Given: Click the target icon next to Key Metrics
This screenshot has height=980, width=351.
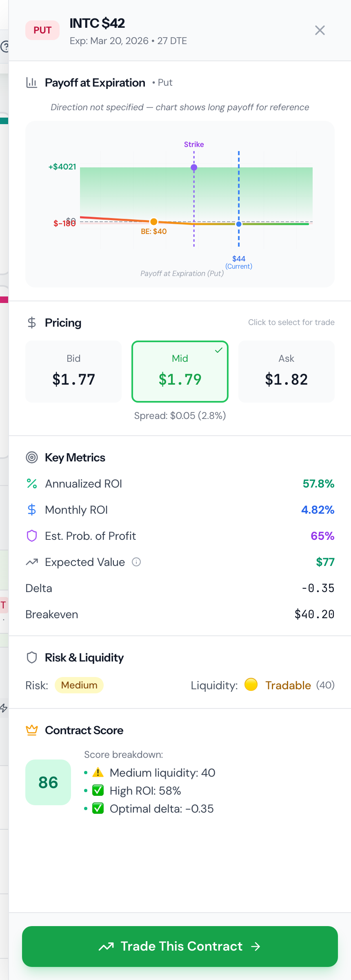Looking at the screenshot, I should [32, 457].
